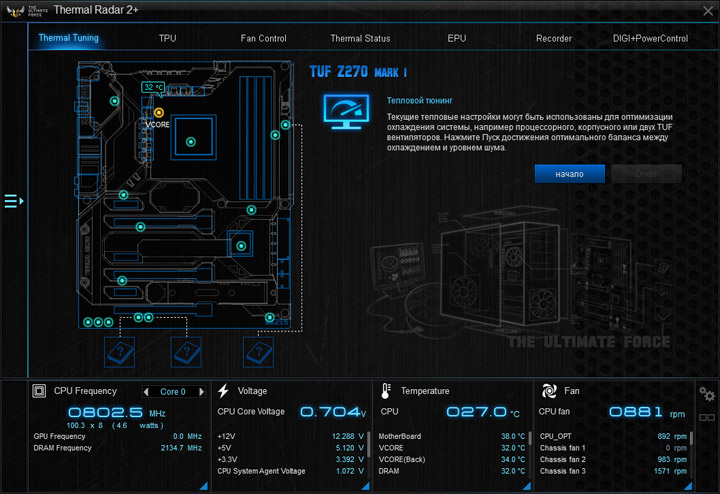Screen dimensions: 720x494
Task: Switch to the Fan Control tab
Action: 263,38
